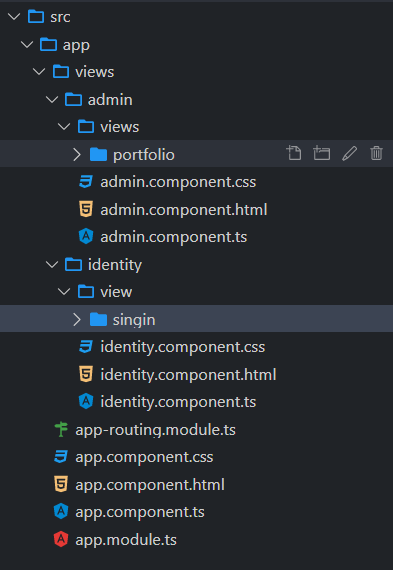Click the Angular icon of identity.component.ts
393x570 pixels.
86,402
